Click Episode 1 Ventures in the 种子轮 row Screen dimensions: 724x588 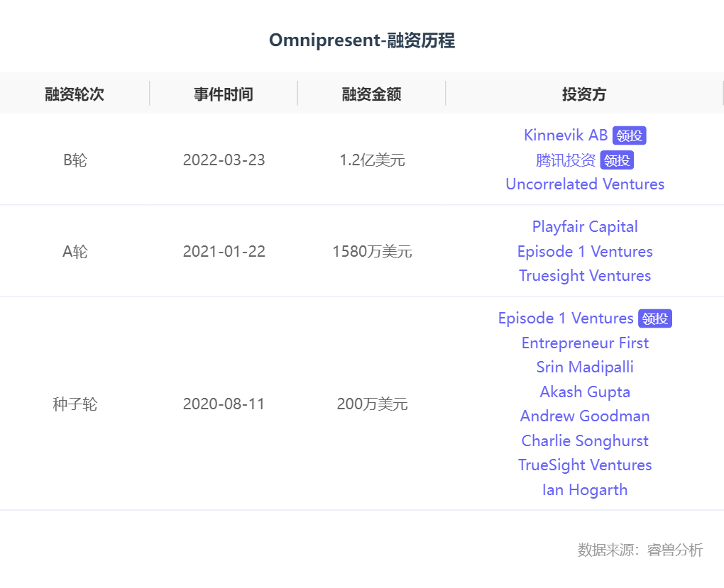tap(566, 318)
